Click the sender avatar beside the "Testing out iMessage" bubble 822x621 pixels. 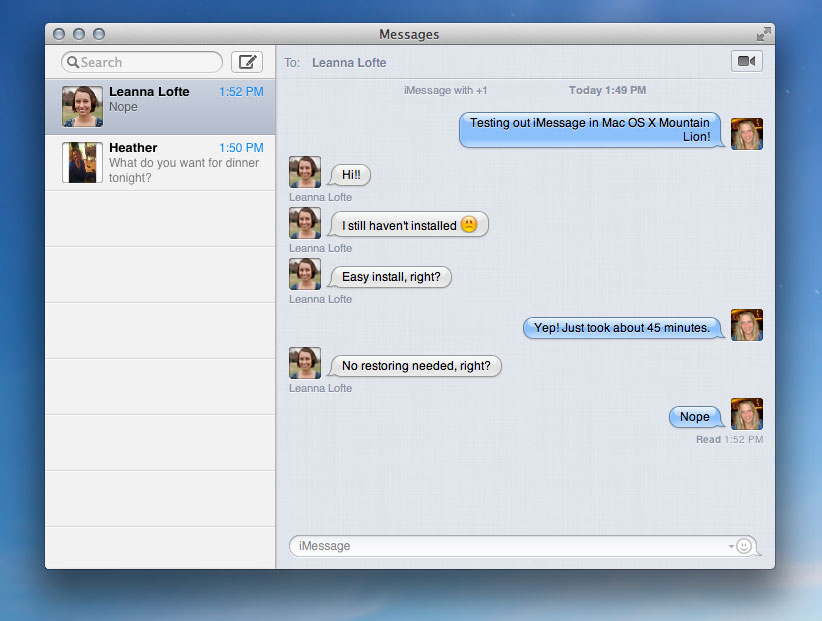[747, 134]
